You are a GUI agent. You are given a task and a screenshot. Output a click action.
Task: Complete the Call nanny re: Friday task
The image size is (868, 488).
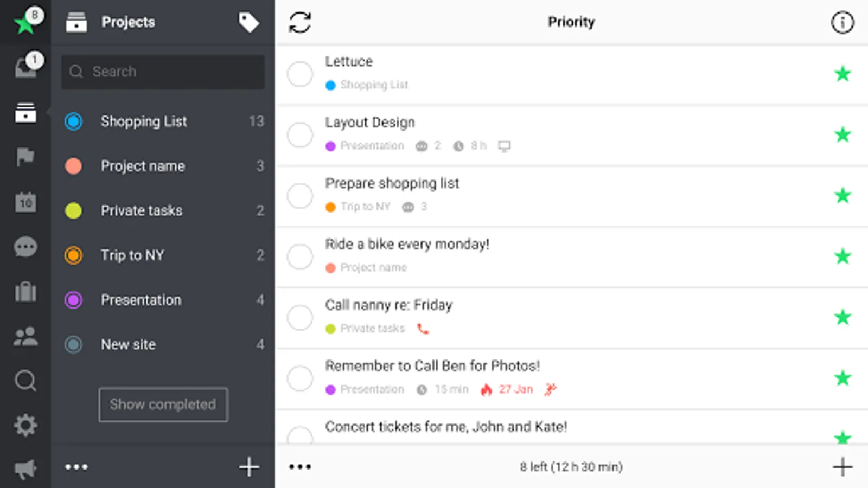click(300, 318)
